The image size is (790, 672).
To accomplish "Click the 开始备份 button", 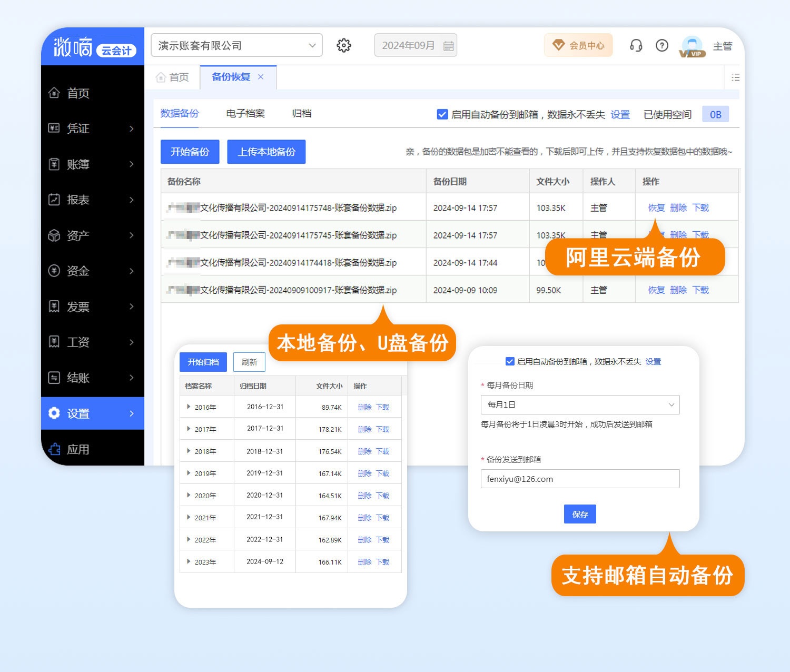I will coord(190,152).
